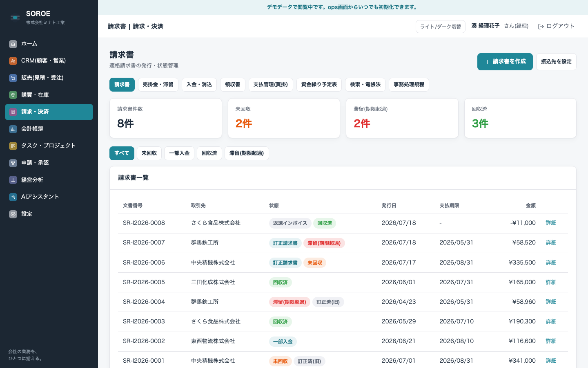Open 詳細 link for SR-I2026-0006
588x368 pixels.
551,263
